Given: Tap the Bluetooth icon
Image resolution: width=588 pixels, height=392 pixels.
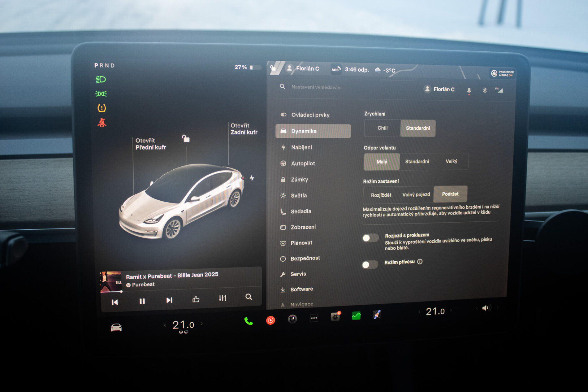Looking at the screenshot, I should point(485,90).
